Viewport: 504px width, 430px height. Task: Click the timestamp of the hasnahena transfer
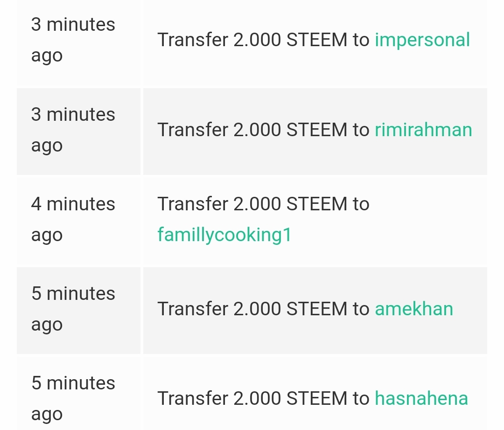click(x=73, y=398)
